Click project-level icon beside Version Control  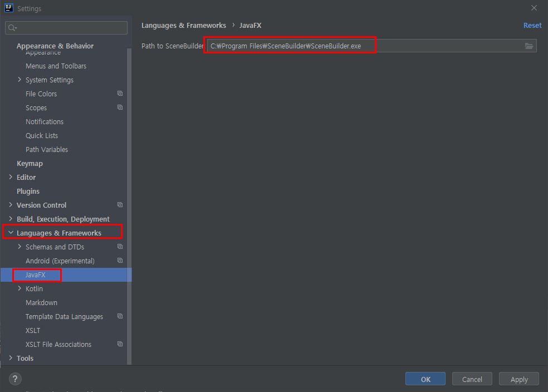click(120, 205)
